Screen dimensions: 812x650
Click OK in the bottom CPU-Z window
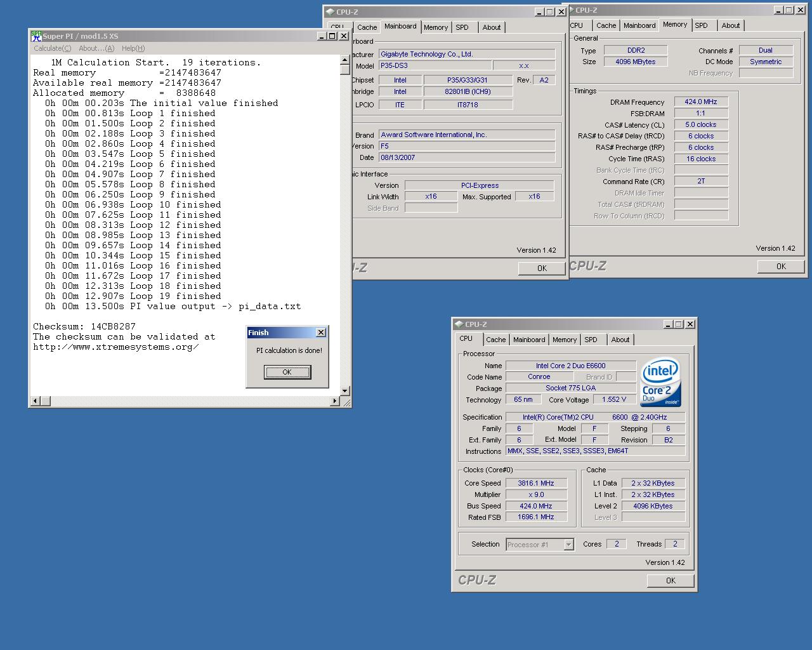tap(671, 581)
